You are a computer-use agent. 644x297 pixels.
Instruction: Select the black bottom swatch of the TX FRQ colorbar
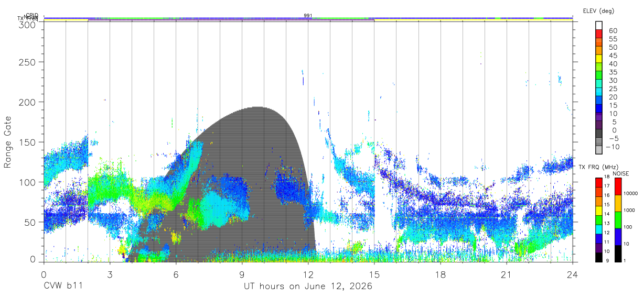click(x=599, y=257)
